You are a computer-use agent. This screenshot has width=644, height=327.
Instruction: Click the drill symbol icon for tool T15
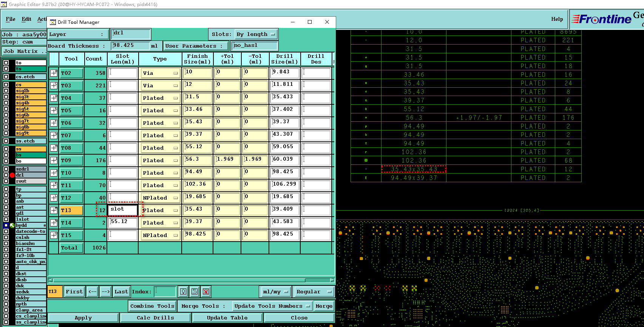pyautogui.click(x=54, y=235)
